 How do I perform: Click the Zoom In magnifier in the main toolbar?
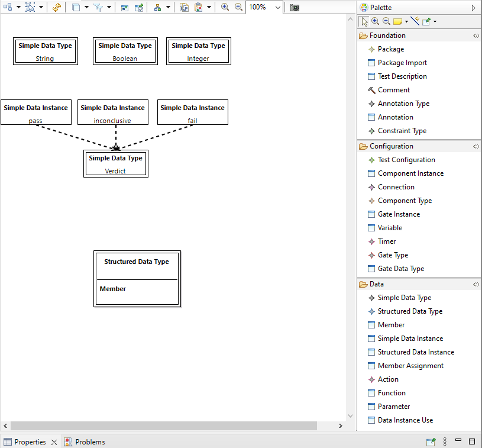[225, 7]
